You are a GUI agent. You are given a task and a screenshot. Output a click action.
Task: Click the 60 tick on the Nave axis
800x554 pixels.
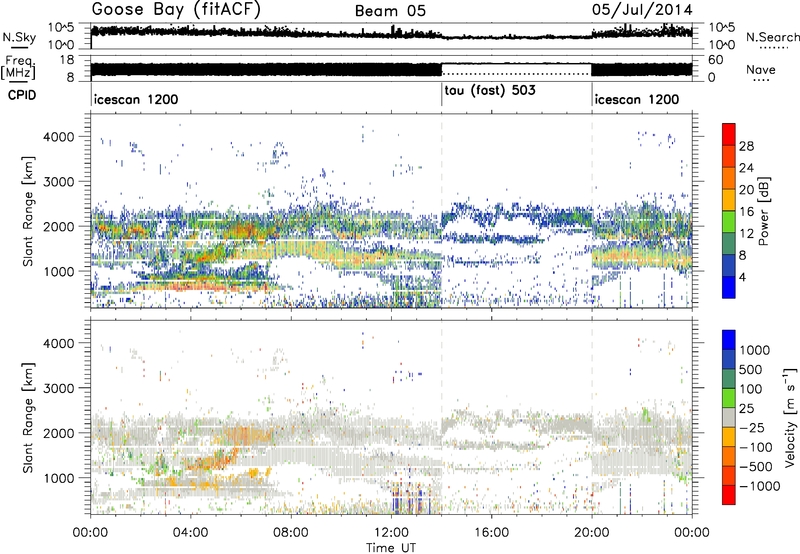[716, 60]
